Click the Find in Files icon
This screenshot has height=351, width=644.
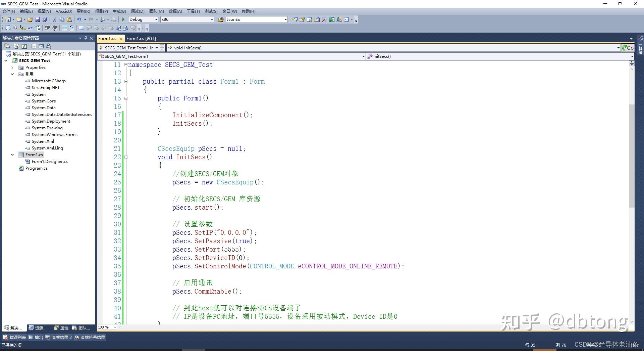point(294,19)
